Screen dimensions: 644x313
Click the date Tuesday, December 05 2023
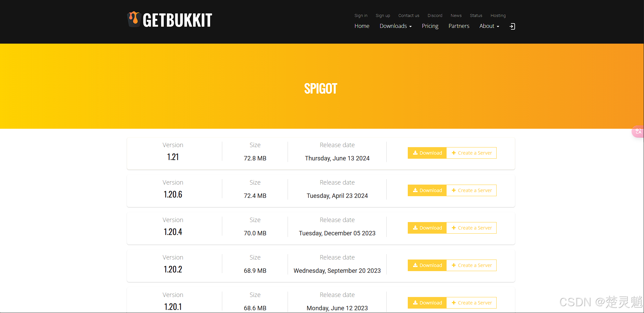tap(337, 233)
